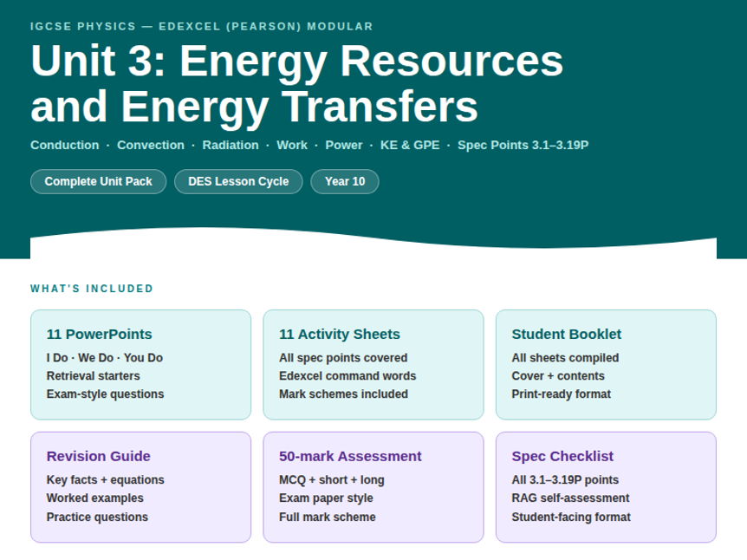Click Edexcel command words line
Screen dimensions: 747x560
348,375
